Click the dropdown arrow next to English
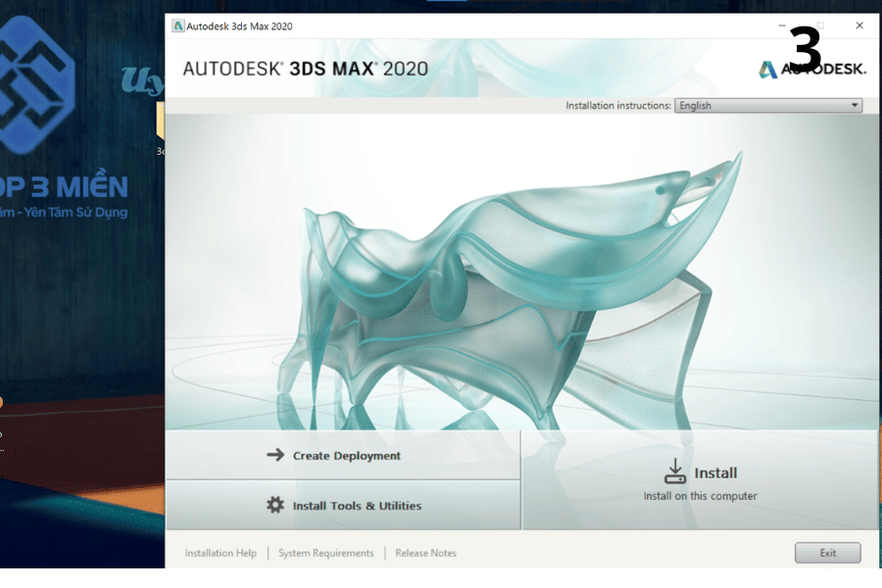This screenshot has width=882, height=588. click(854, 106)
